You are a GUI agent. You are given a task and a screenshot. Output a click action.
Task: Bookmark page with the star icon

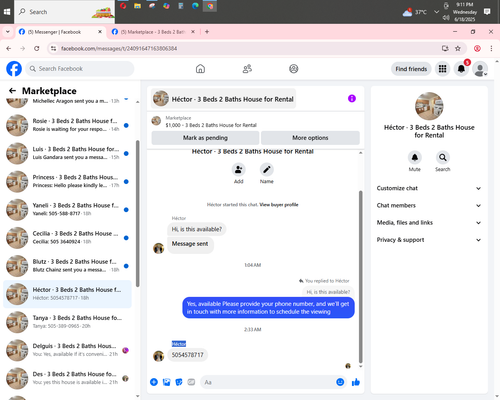(x=458, y=49)
